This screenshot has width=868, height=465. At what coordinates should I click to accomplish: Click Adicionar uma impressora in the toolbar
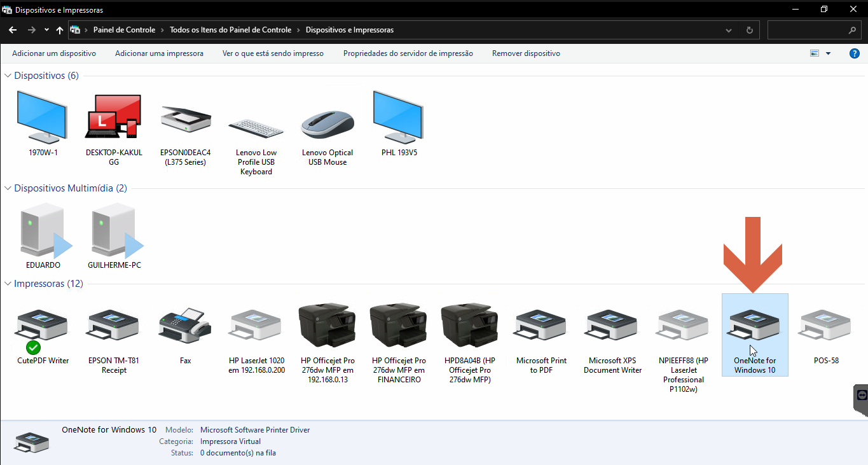click(159, 53)
